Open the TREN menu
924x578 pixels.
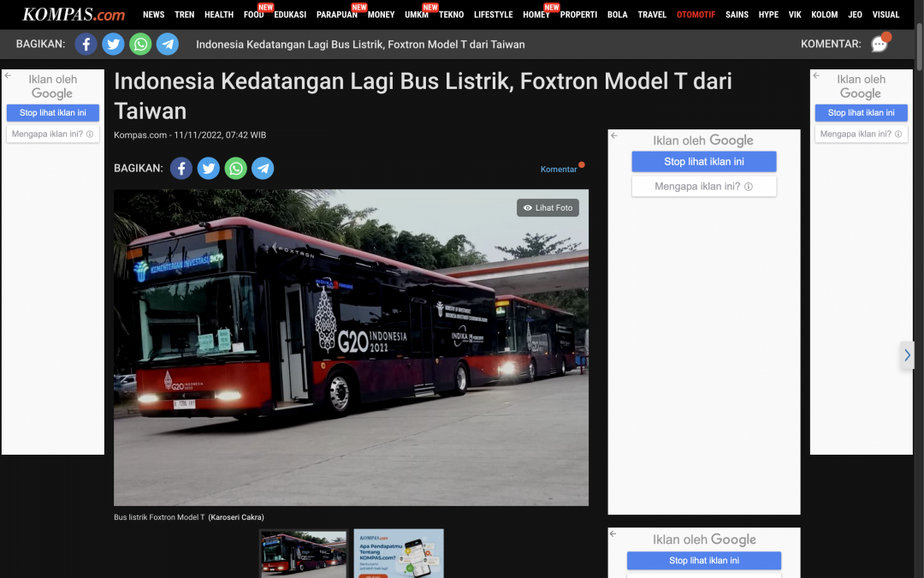(x=185, y=15)
